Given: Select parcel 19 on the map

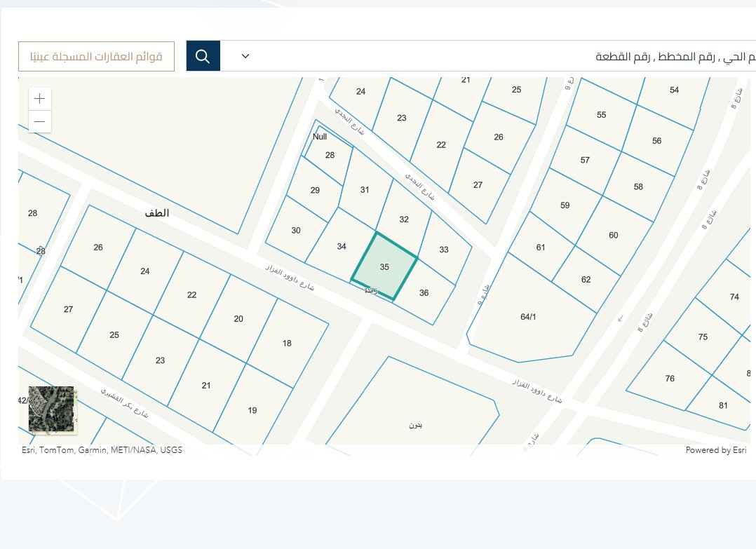Looking at the screenshot, I should coord(252,410).
